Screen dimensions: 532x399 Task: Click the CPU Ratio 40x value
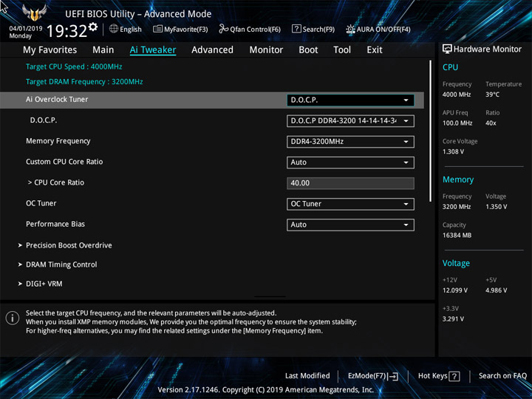(491, 123)
